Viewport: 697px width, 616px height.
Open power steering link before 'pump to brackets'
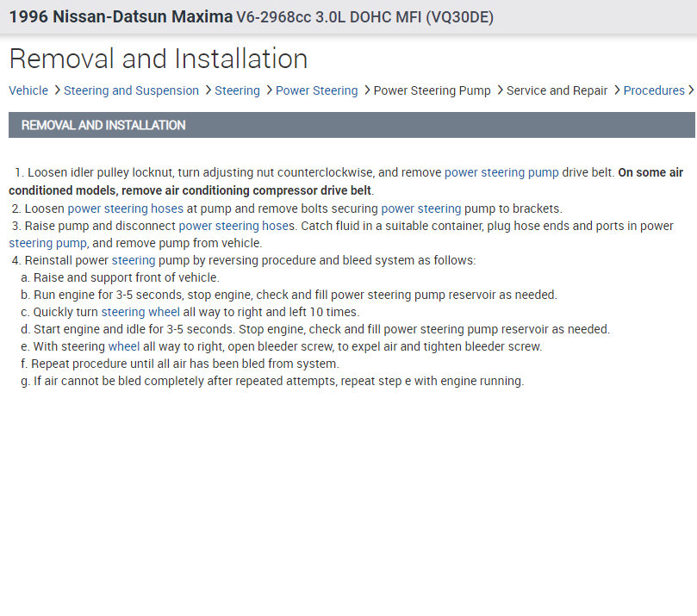[421, 208]
